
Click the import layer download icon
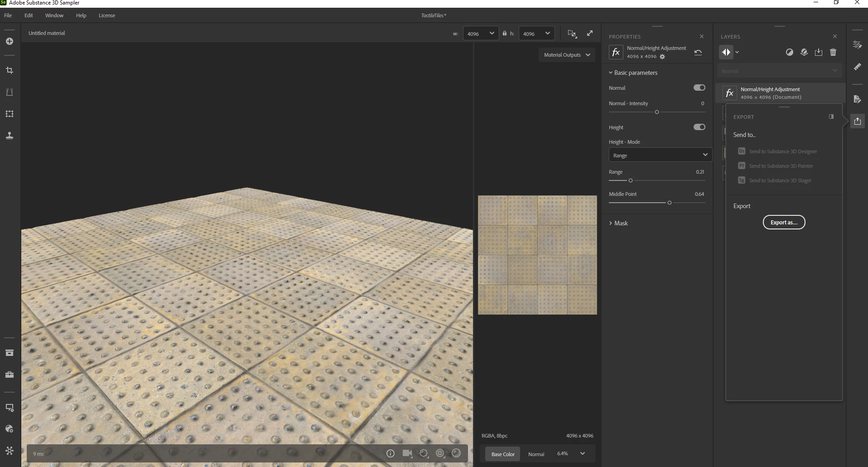click(819, 52)
